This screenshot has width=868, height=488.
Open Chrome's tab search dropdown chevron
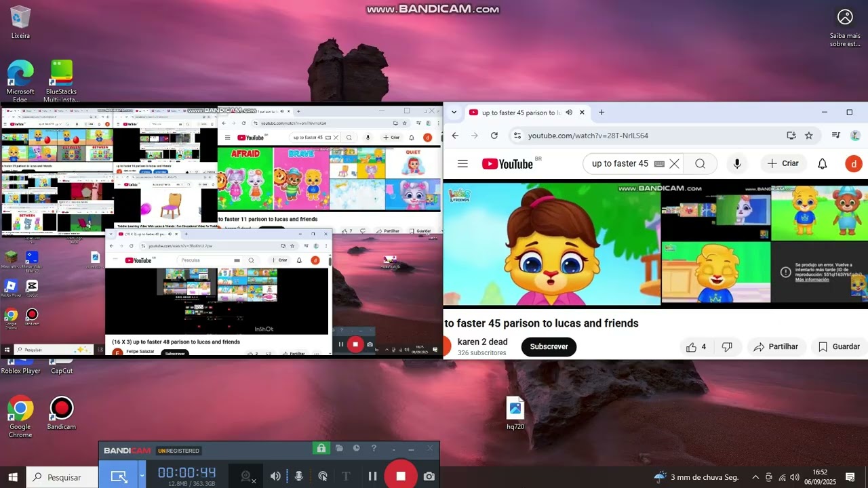click(454, 113)
